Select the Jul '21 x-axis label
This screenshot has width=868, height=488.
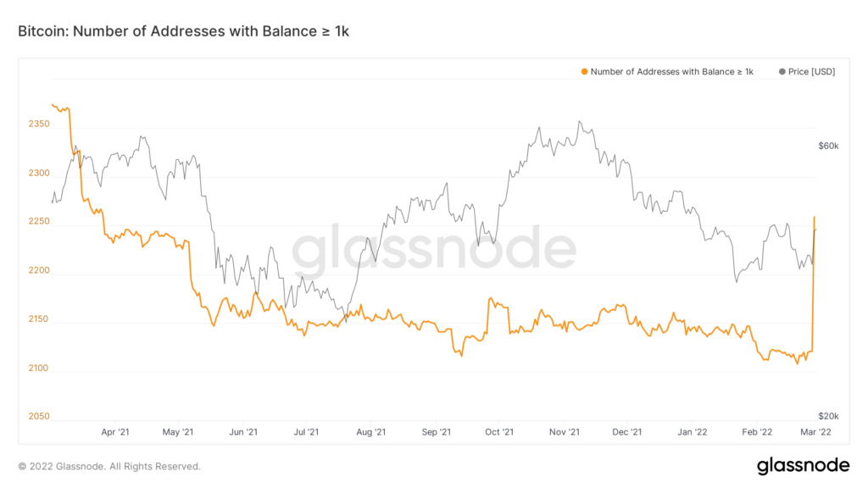[x=306, y=432]
